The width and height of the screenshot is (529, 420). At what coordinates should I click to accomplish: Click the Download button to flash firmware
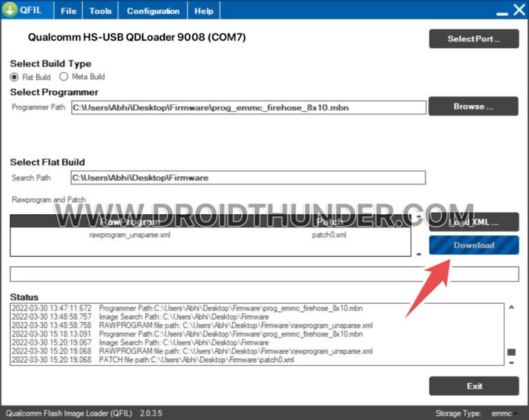(x=474, y=245)
